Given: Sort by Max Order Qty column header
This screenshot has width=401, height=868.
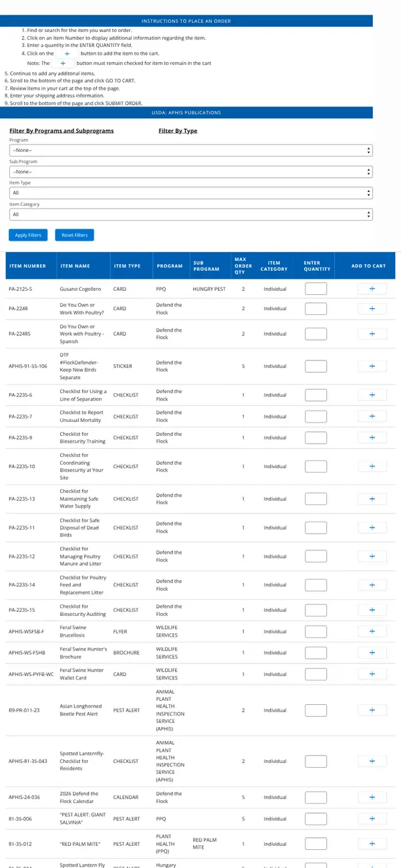Looking at the screenshot, I should (x=243, y=266).
